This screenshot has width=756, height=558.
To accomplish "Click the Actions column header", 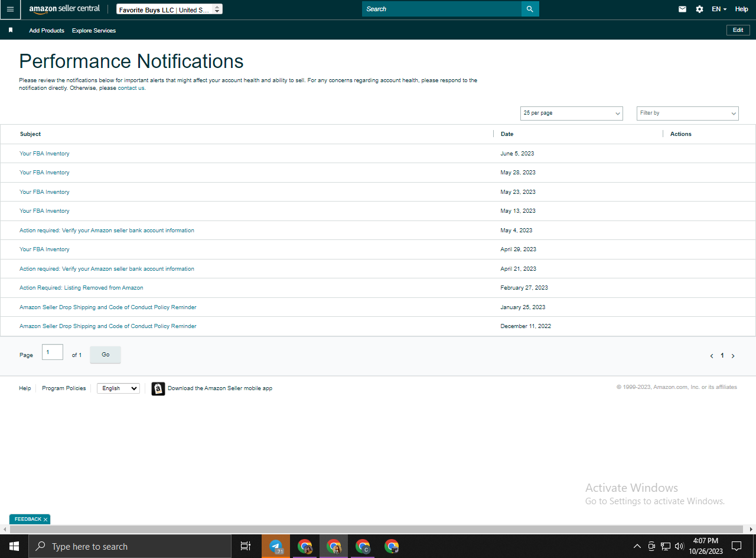I will (681, 134).
